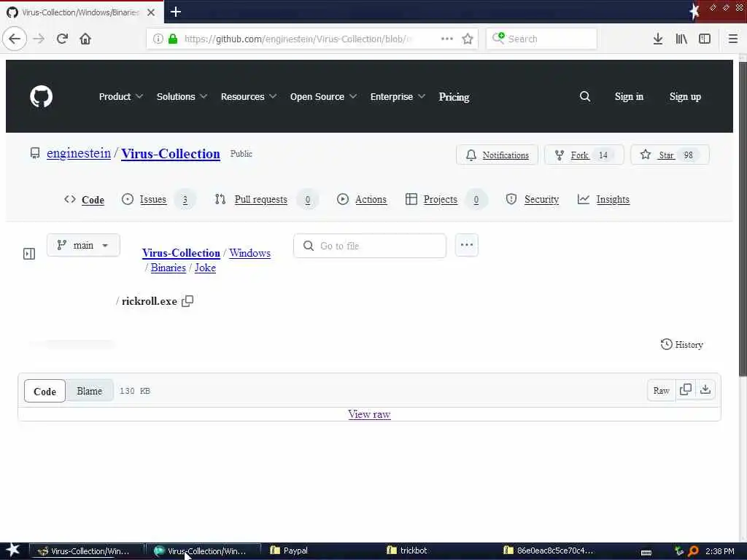Switch to Code view toggle

[x=44, y=391]
